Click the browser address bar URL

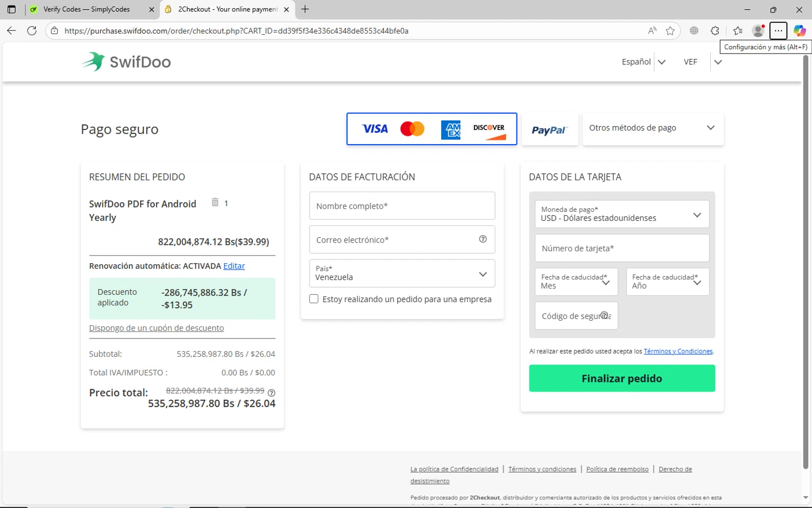[236, 31]
